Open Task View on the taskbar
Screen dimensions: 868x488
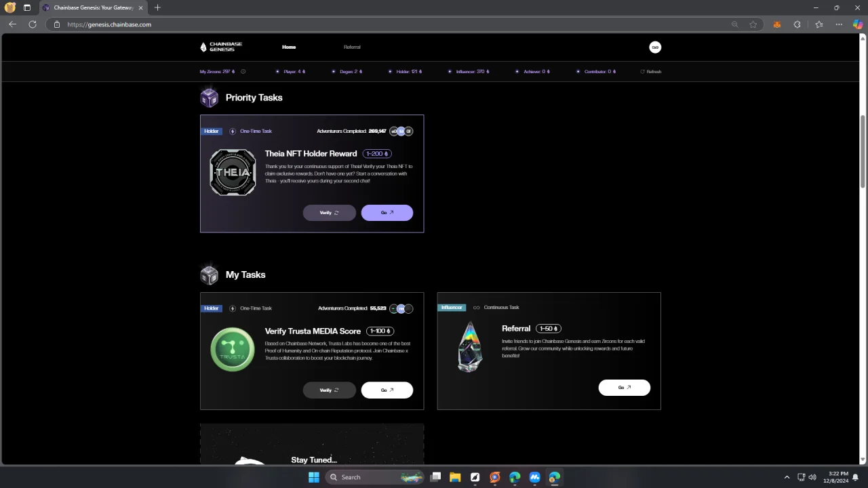pyautogui.click(x=436, y=477)
